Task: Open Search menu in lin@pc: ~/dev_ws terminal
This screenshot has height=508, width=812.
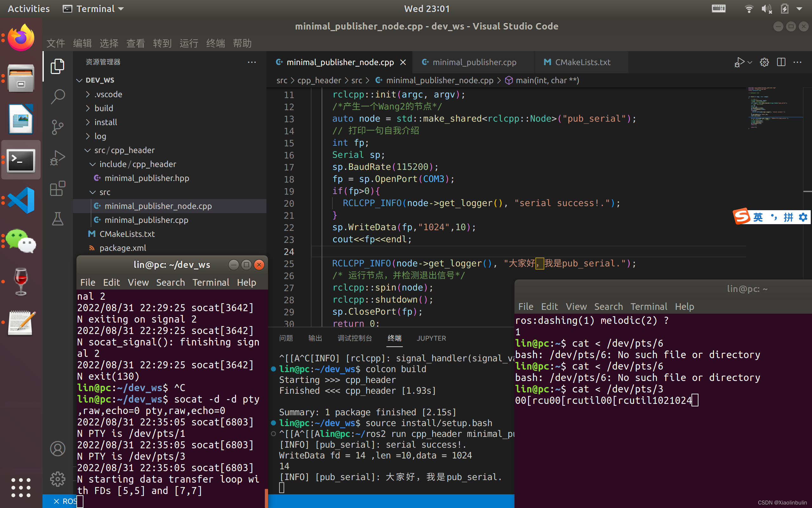Action: pyautogui.click(x=170, y=283)
